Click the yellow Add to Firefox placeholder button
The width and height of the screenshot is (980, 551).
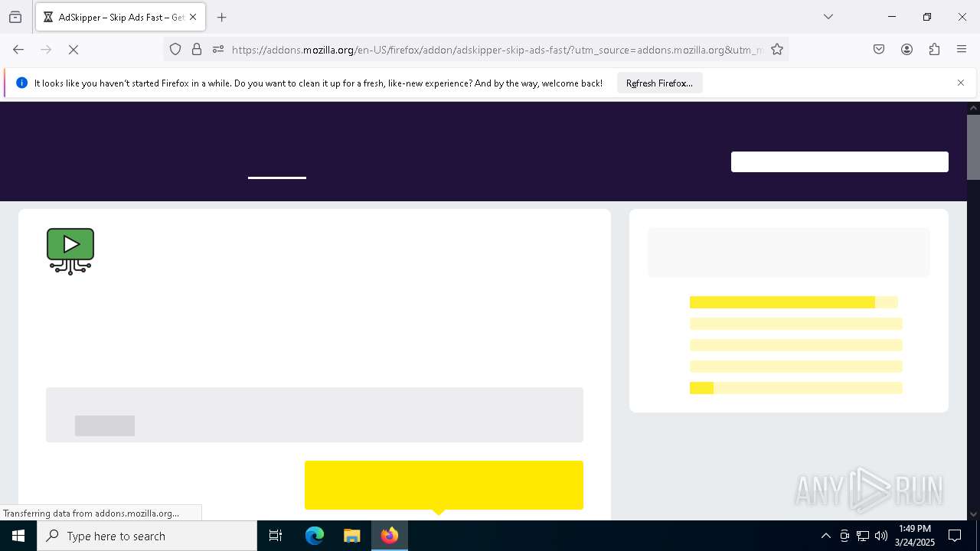(x=444, y=485)
